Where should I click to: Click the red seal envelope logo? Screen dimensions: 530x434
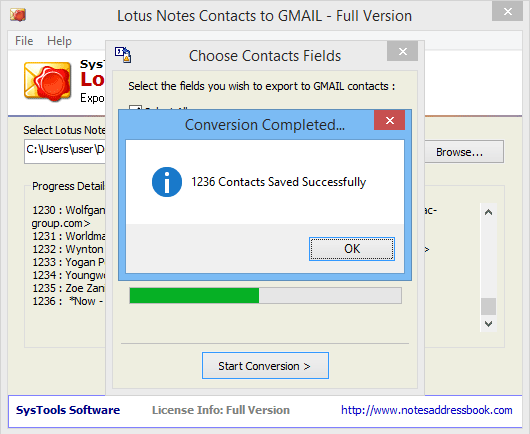point(47,82)
